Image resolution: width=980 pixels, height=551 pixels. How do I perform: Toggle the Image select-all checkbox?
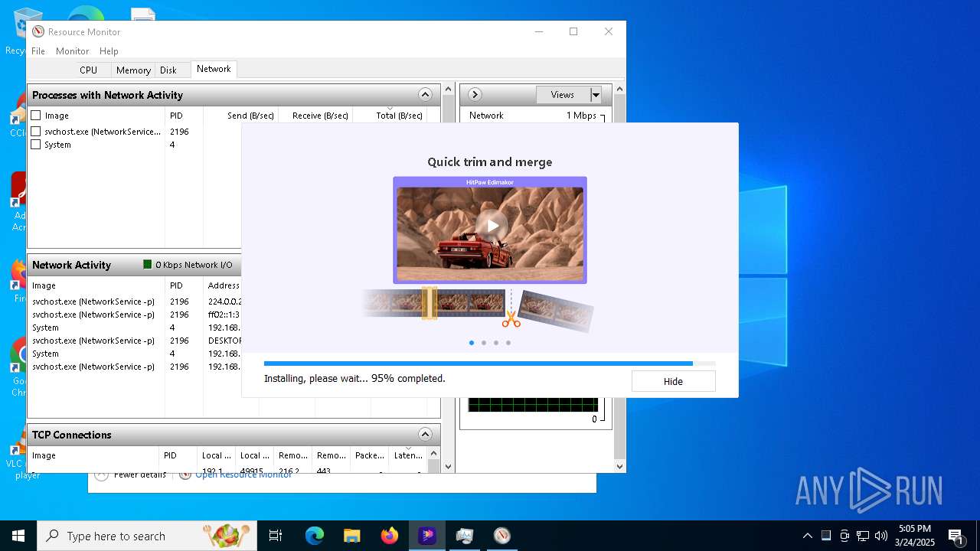(x=36, y=116)
